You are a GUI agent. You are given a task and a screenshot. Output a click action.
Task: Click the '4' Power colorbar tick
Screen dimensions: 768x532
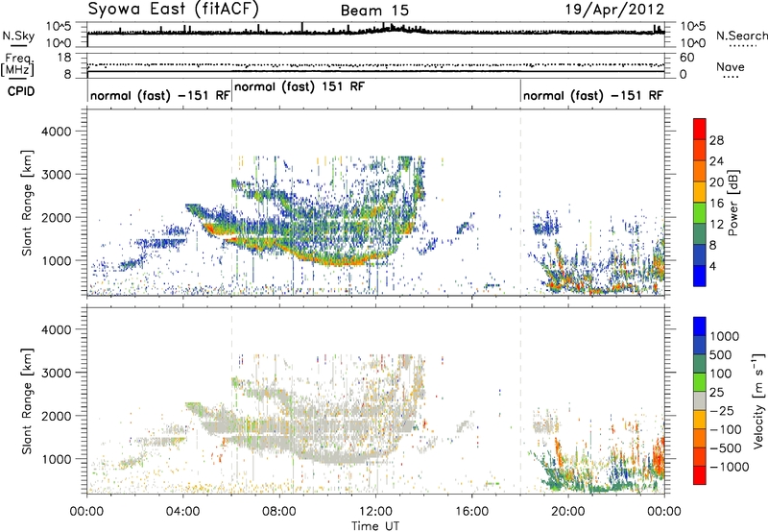click(x=713, y=267)
